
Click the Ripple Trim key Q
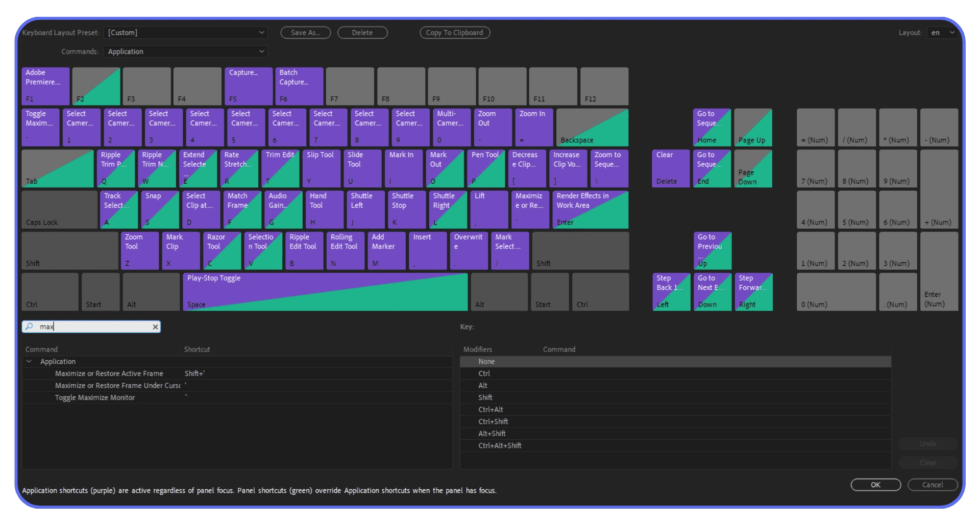[x=115, y=168]
